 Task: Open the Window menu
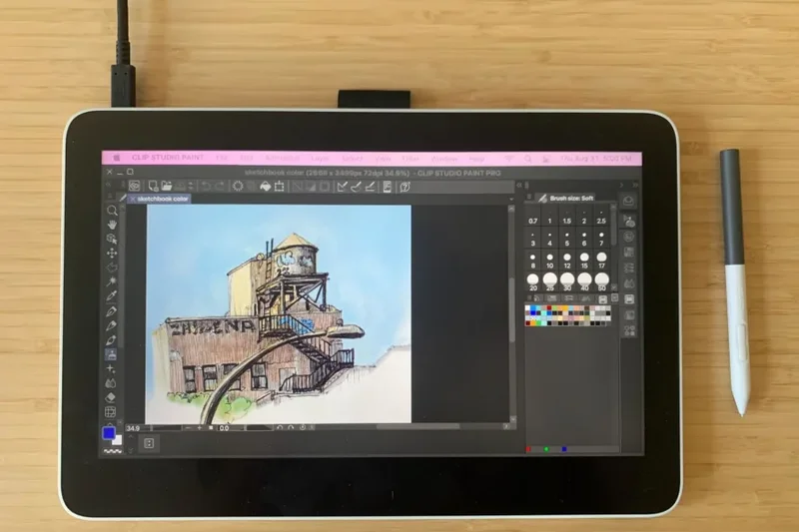pyautogui.click(x=443, y=159)
